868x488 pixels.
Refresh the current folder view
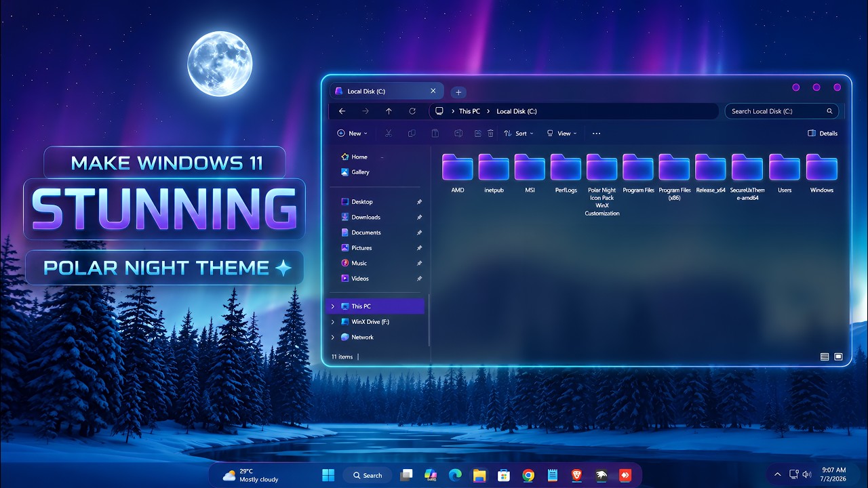pos(412,111)
